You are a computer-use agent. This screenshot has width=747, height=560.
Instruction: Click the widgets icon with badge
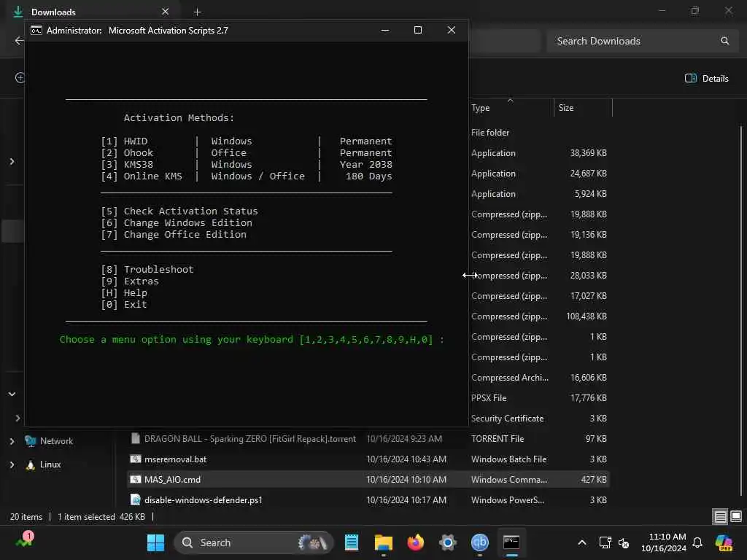click(24, 540)
